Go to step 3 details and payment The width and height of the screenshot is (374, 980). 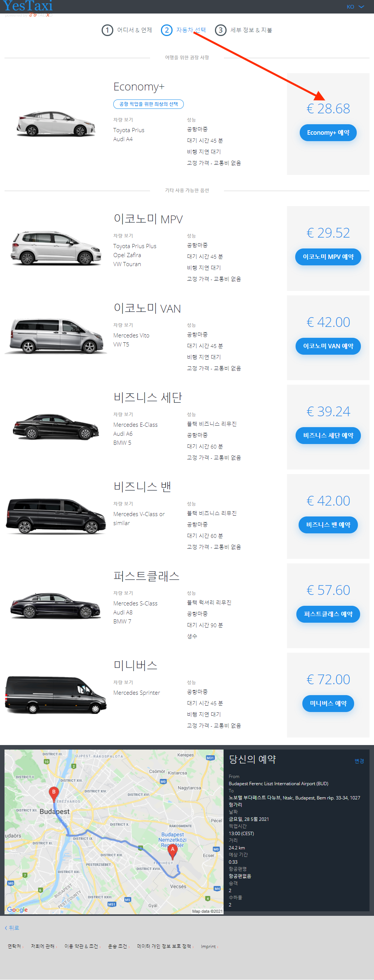243,30
